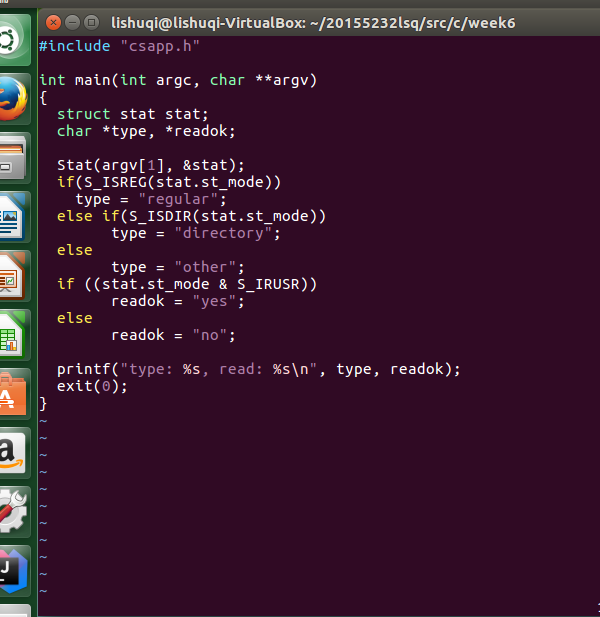Image resolution: width=600 pixels, height=617 pixels.
Task: Click 'if(S_ISREG(stat.st_mode))' line
Action: 169,182
